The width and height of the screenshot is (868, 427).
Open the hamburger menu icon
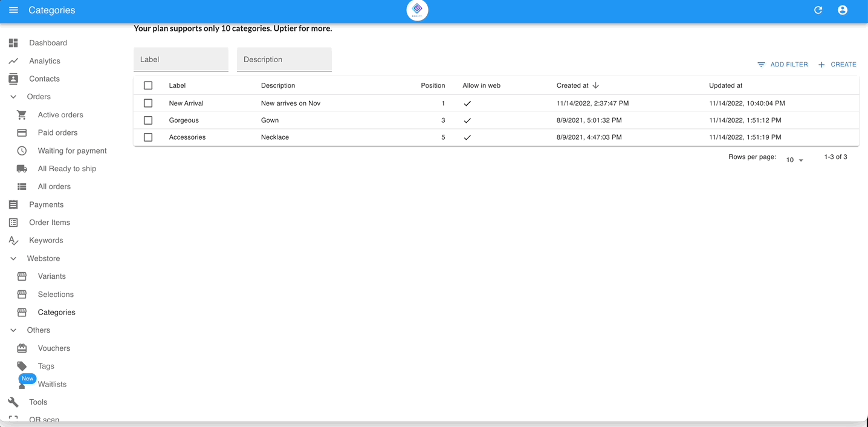tap(13, 10)
